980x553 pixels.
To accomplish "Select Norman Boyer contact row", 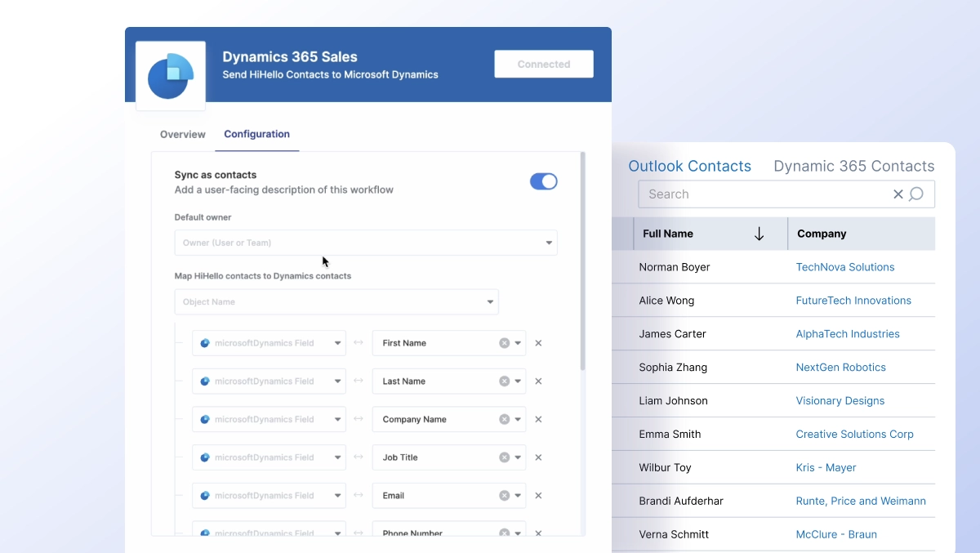I will (773, 267).
